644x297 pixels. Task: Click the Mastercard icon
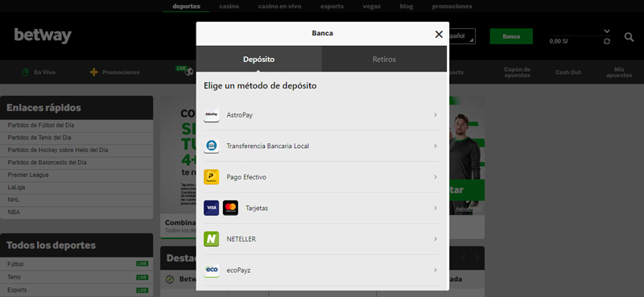point(230,208)
